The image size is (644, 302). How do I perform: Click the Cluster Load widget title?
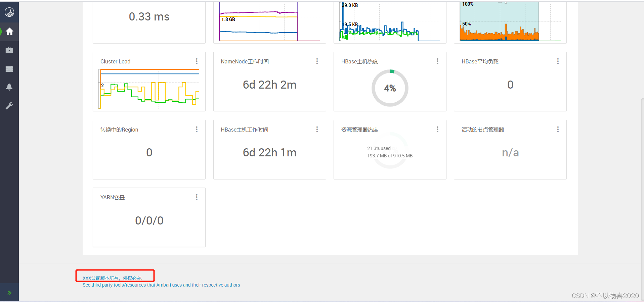pos(115,61)
